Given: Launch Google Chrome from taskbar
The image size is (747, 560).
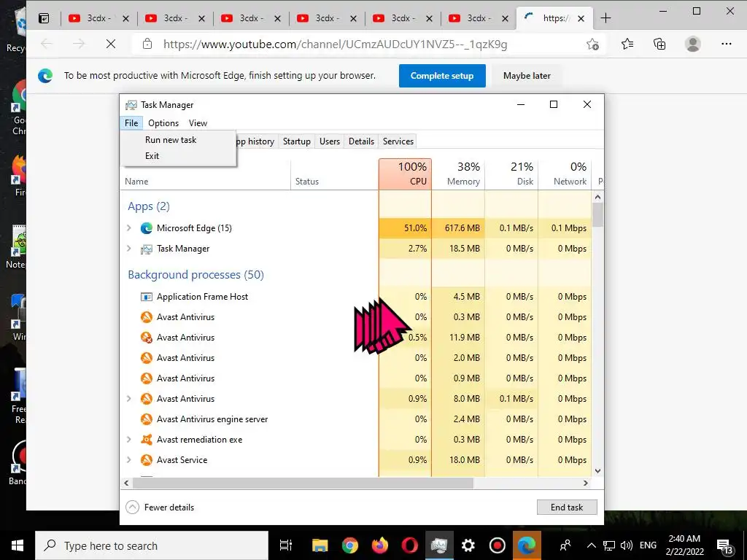Looking at the screenshot, I should click(x=349, y=545).
